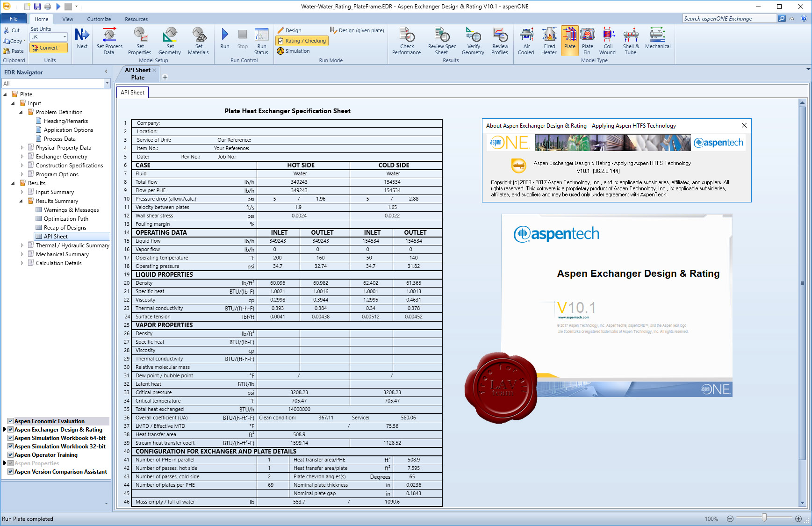Open Review Spec Sheet
The width and height of the screenshot is (812, 526).
coord(442,41)
